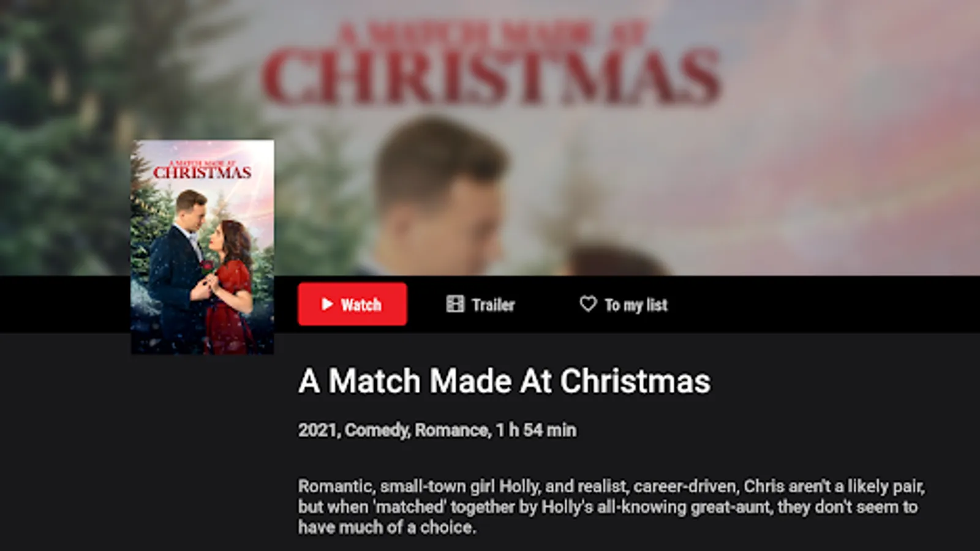Click empty black action bar beside To my list

[821, 304]
